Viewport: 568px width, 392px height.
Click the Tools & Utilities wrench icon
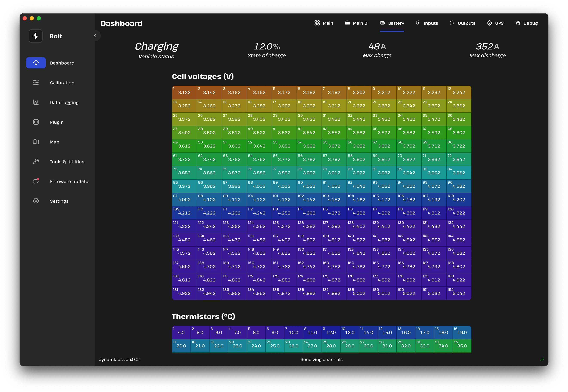36,162
